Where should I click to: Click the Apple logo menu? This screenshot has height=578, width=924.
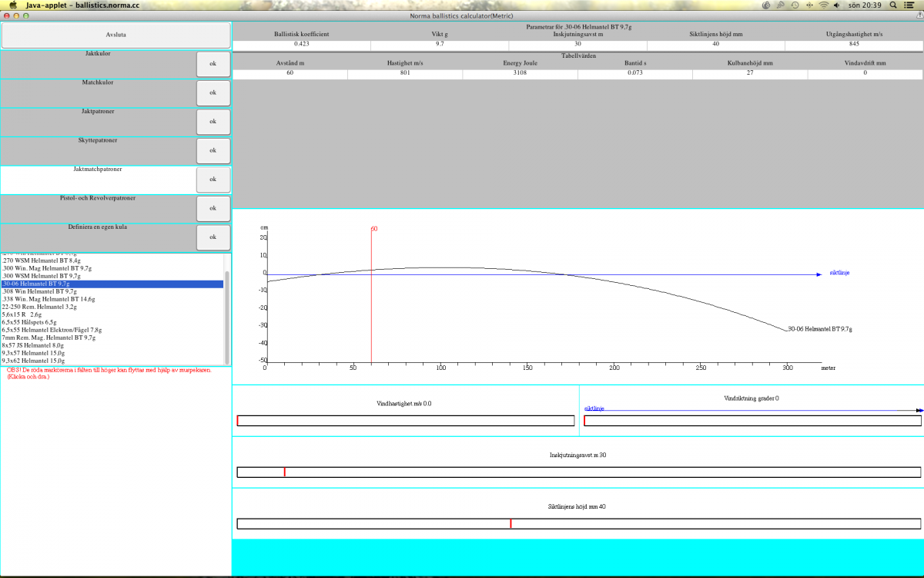point(12,5)
